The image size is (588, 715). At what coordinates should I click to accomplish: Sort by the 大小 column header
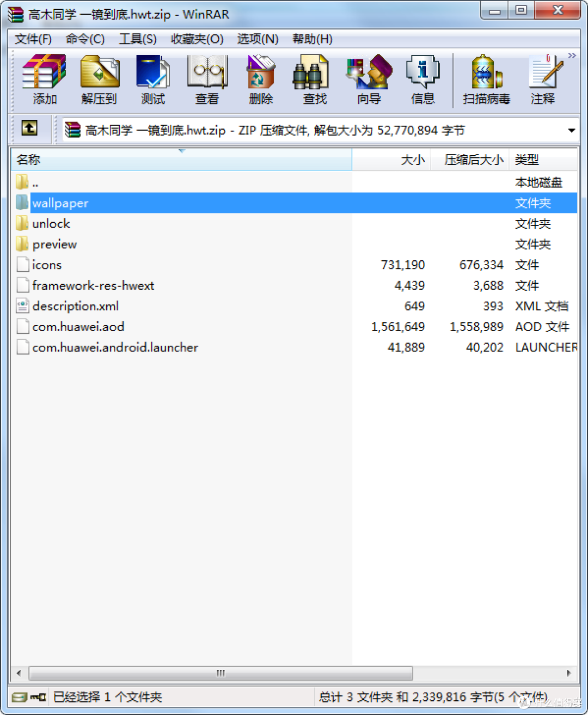click(x=391, y=160)
